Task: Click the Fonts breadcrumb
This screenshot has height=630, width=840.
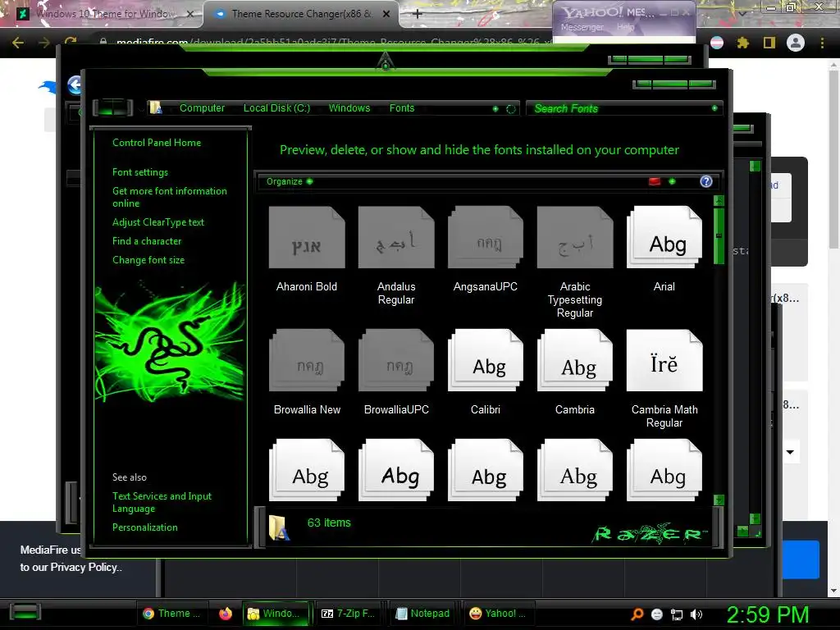Action: coord(402,107)
